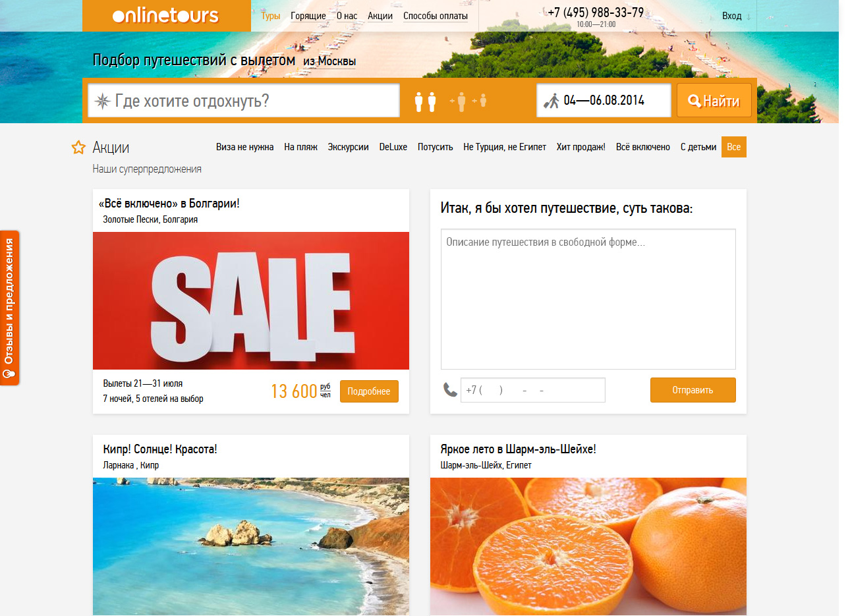This screenshot has height=616, width=850.
Task: Select the two adults travelers icon
Action: point(425,101)
